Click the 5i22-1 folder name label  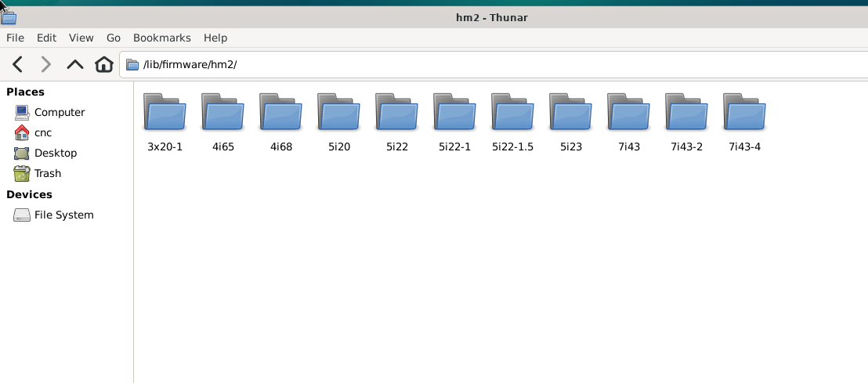click(455, 147)
